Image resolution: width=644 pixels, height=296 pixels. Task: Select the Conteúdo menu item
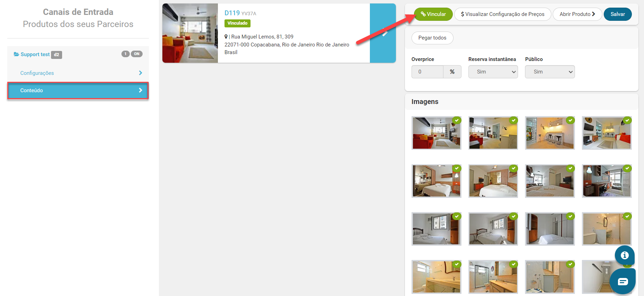tap(78, 90)
